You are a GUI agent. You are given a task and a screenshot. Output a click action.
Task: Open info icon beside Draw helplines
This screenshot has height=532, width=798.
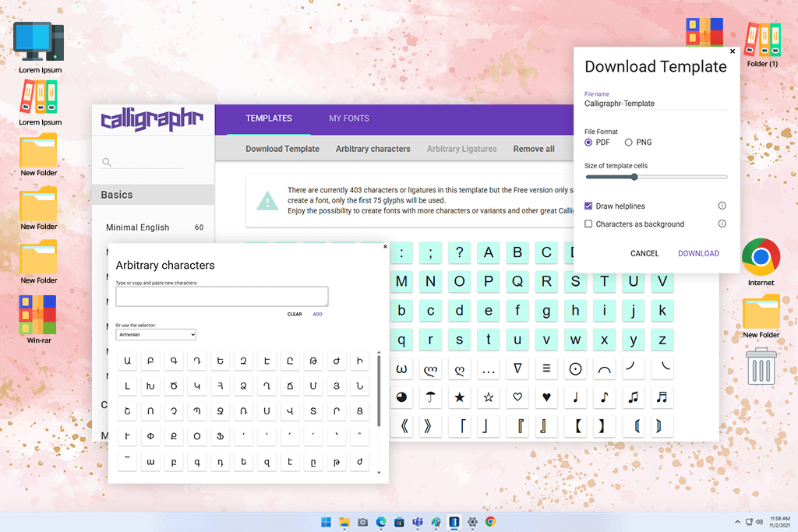[722, 206]
